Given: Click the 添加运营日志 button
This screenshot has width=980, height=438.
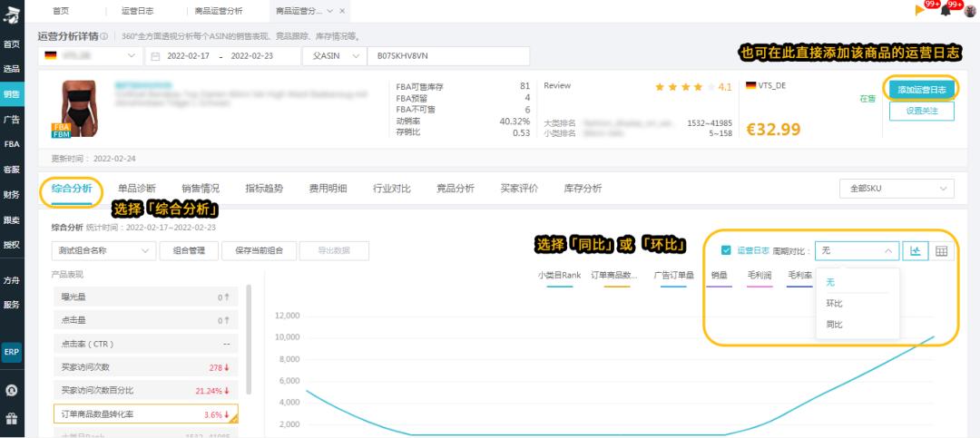Looking at the screenshot, I should (922, 90).
